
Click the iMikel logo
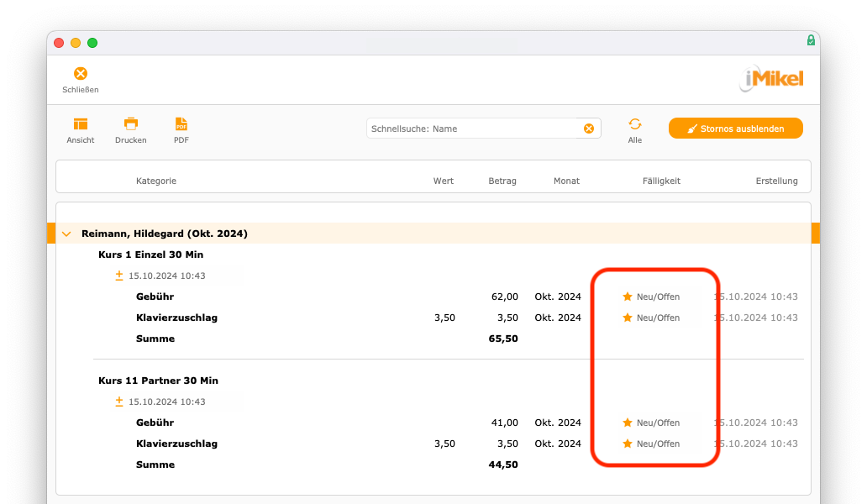(x=771, y=78)
